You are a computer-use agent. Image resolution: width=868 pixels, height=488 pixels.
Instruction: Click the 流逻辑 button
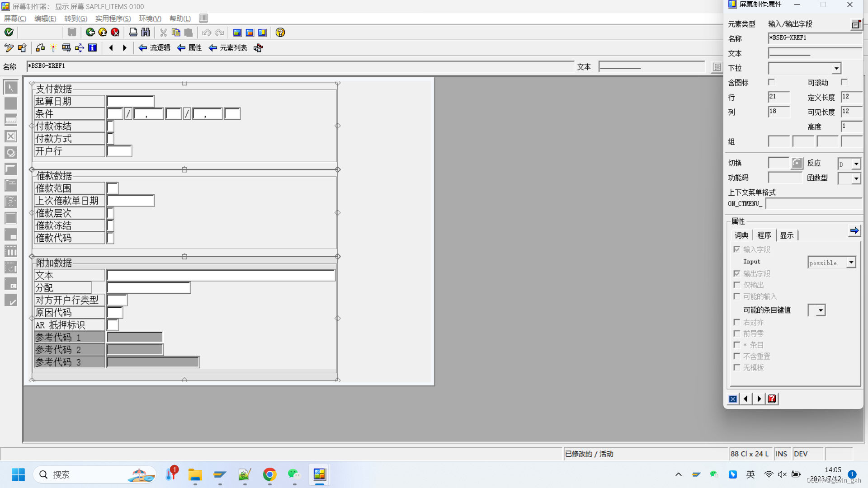[x=154, y=48]
